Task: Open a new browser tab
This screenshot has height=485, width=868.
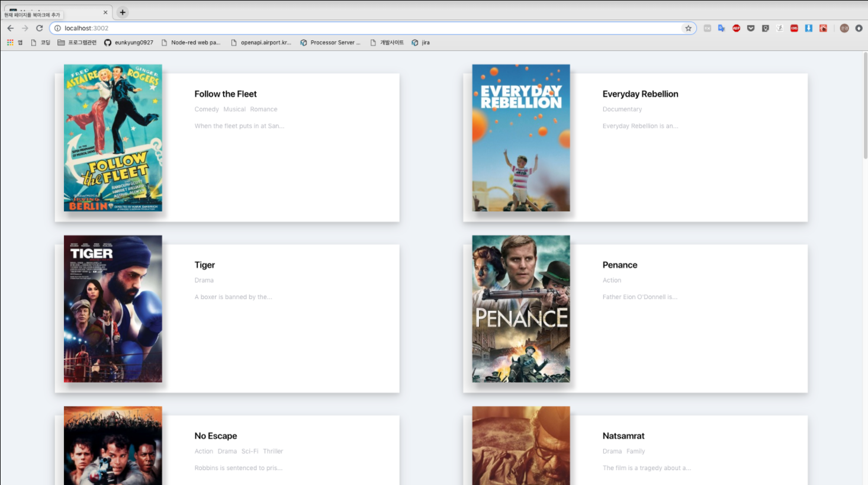Action: pyautogui.click(x=123, y=12)
